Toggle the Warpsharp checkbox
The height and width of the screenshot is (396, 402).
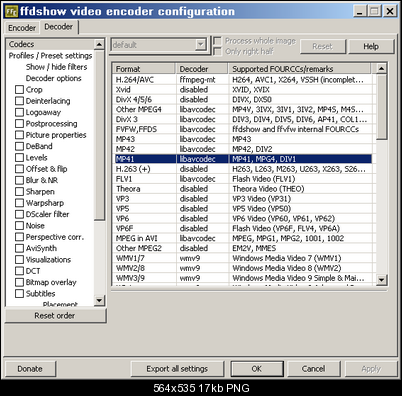[x=20, y=203]
